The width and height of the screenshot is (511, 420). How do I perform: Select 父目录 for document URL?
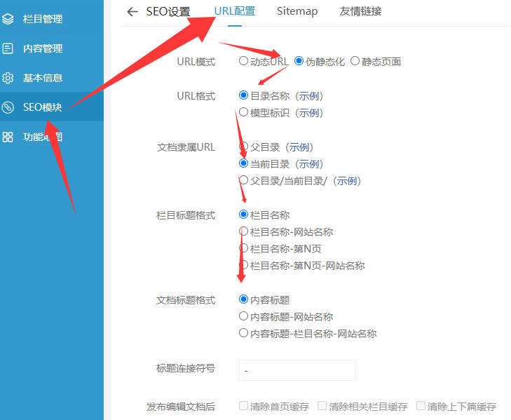(x=243, y=147)
